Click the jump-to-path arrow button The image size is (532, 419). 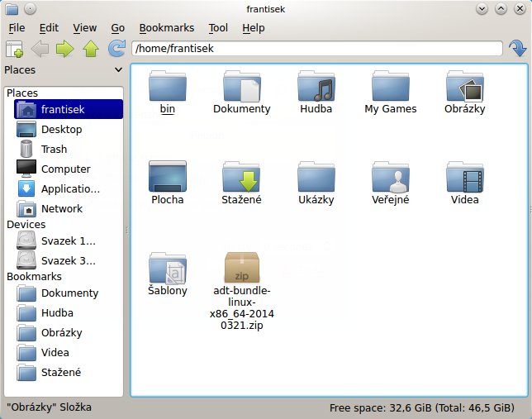click(x=518, y=49)
